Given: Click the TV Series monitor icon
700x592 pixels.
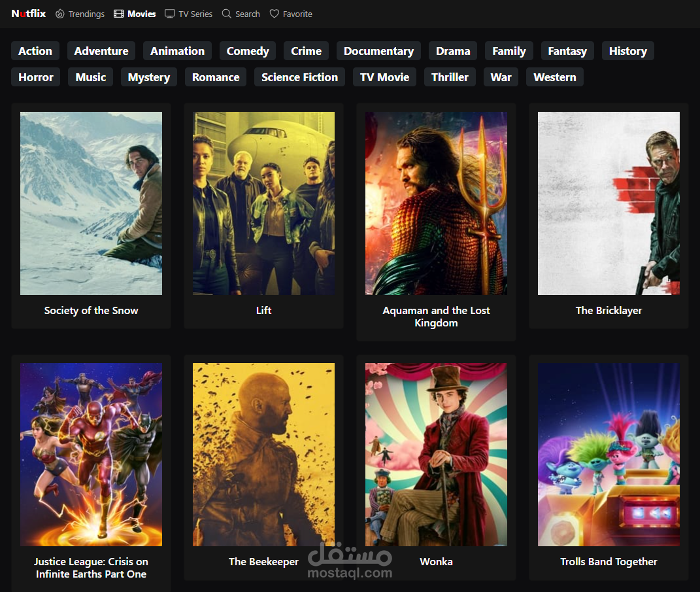Looking at the screenshot, I should pyautogui.click(x=170, y=14).
